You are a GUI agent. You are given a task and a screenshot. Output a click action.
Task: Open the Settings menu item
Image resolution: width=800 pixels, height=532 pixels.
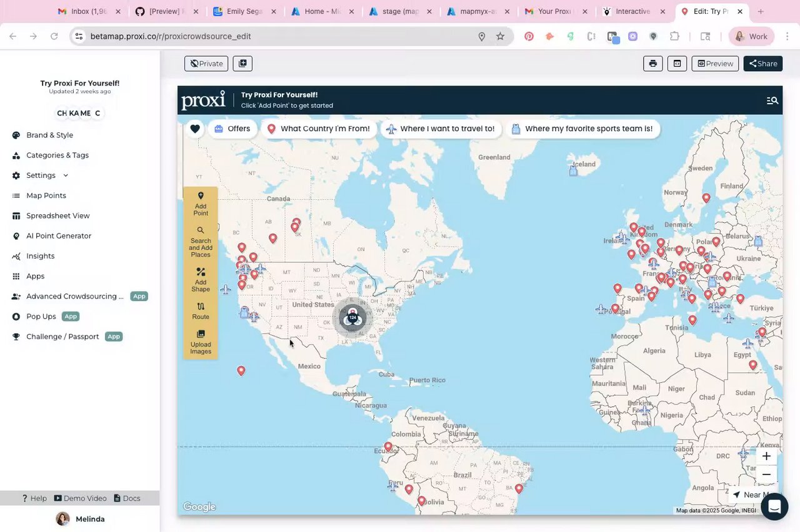[41, 175]
